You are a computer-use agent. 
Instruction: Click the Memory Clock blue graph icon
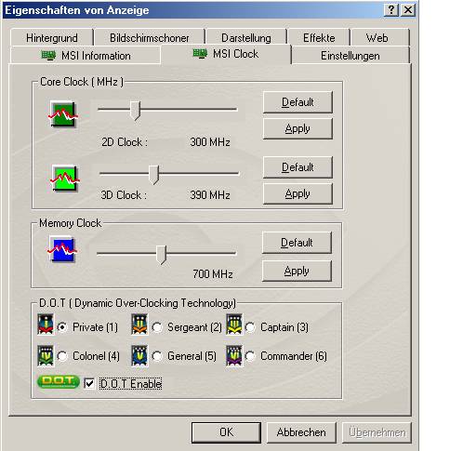point(62,249)
